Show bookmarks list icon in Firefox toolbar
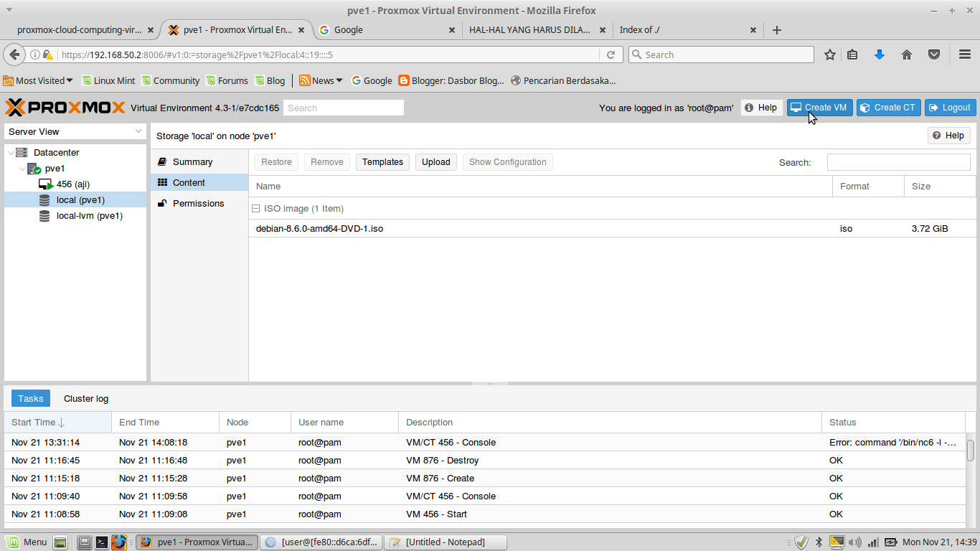 click(852, 55)
